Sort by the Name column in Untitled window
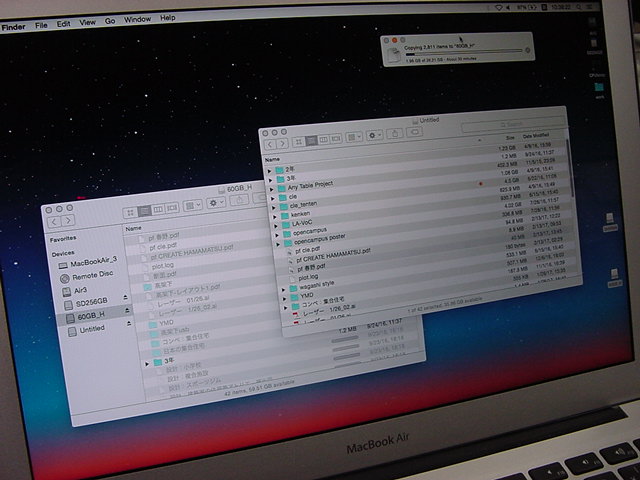Image resolution: width=640 pixels, height=480 pixels. click(x=273, y=160)
